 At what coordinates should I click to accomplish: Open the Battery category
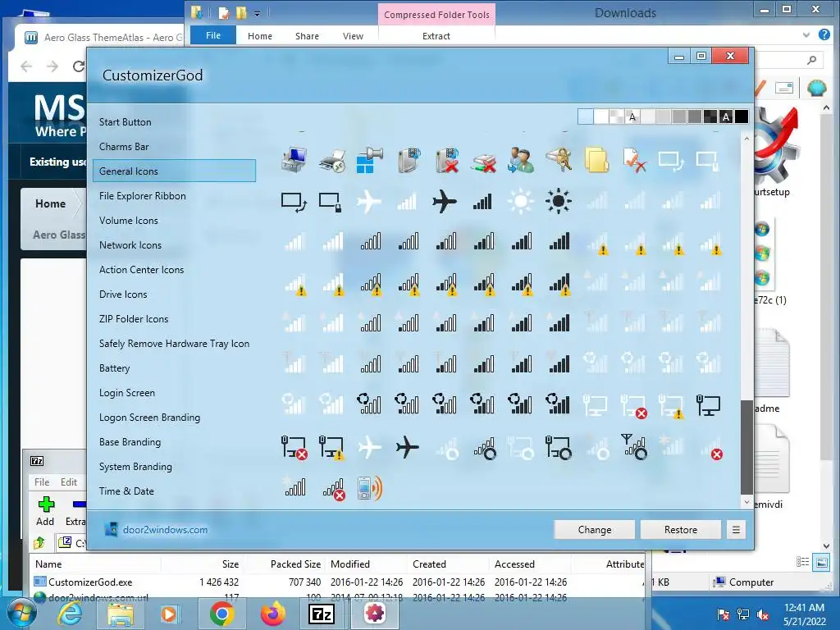pos(115,368)
